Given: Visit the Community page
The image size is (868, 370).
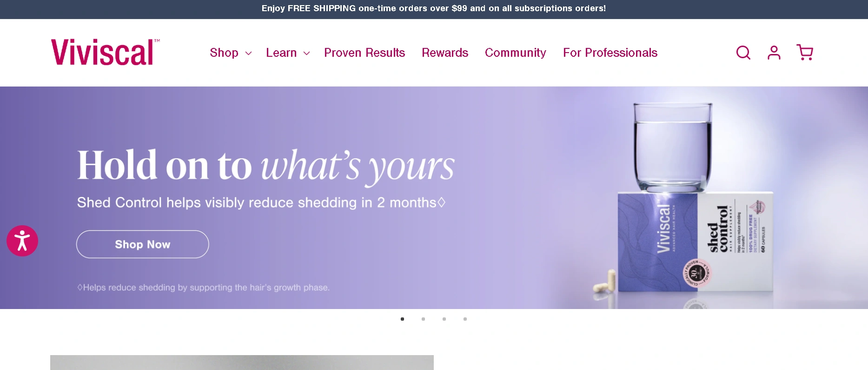Looking at the screenshot, I should click(516, 53).
